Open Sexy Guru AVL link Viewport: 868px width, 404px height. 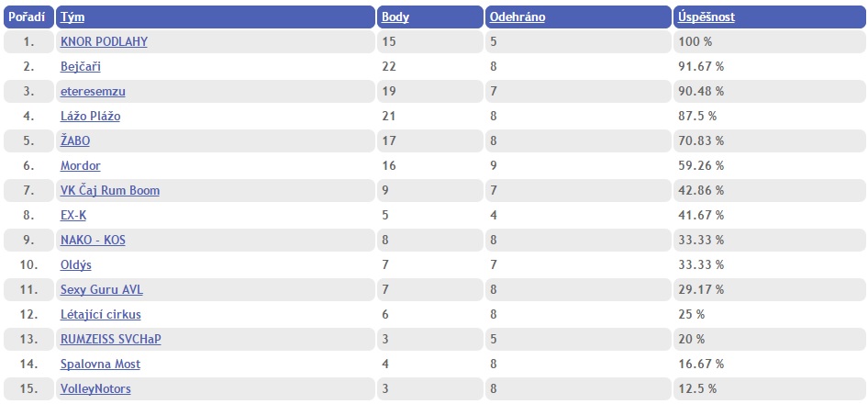[102, 289]
